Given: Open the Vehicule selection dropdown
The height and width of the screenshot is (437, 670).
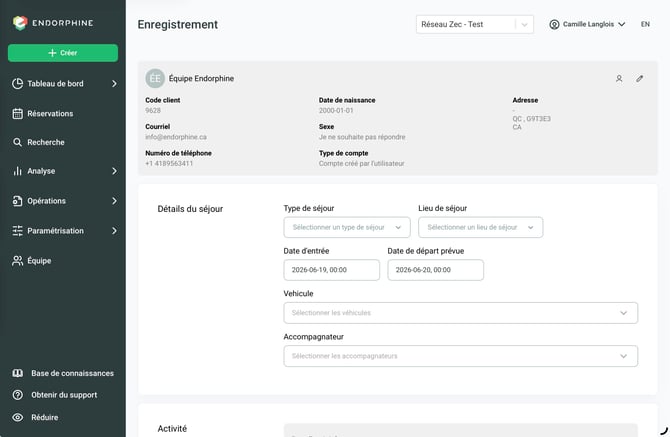Looking at the screenshot, I should 461,313.
